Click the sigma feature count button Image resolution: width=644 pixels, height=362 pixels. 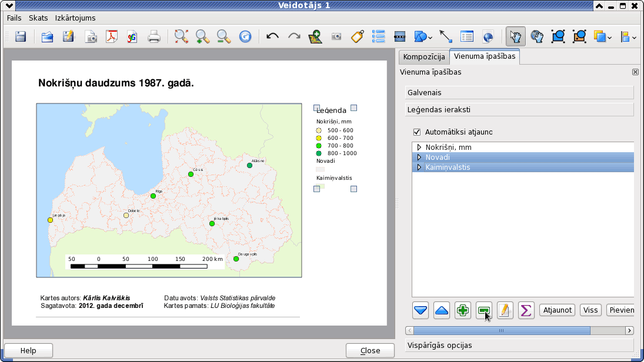[x=526, y=310]
